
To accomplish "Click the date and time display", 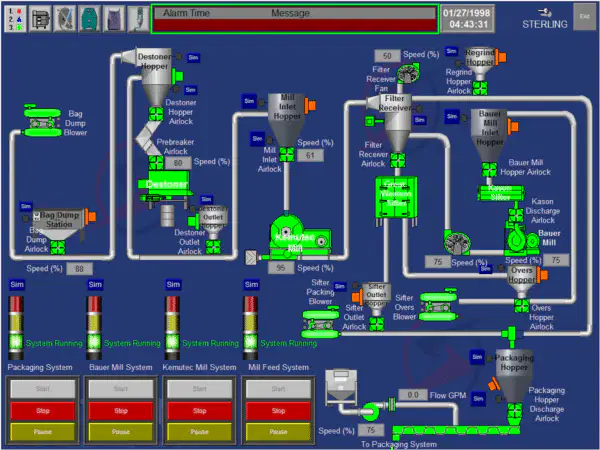I will coord(468,18).
